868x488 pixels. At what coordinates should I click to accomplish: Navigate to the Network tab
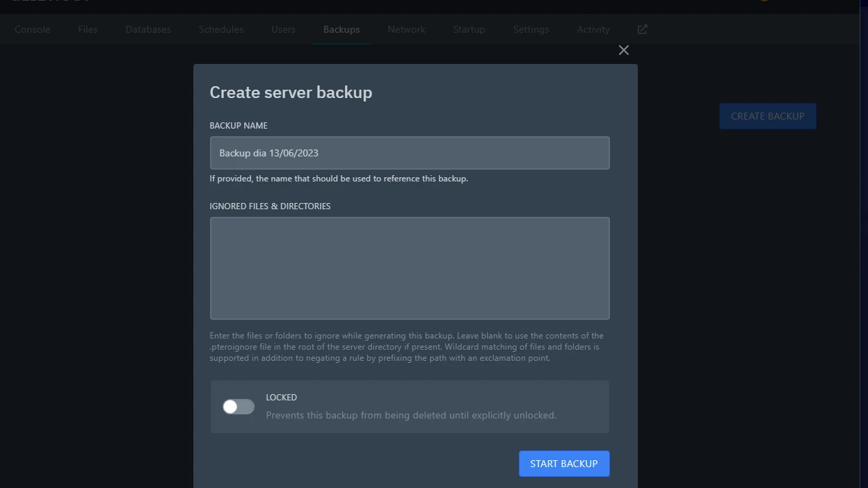click(x=406, y=29)
